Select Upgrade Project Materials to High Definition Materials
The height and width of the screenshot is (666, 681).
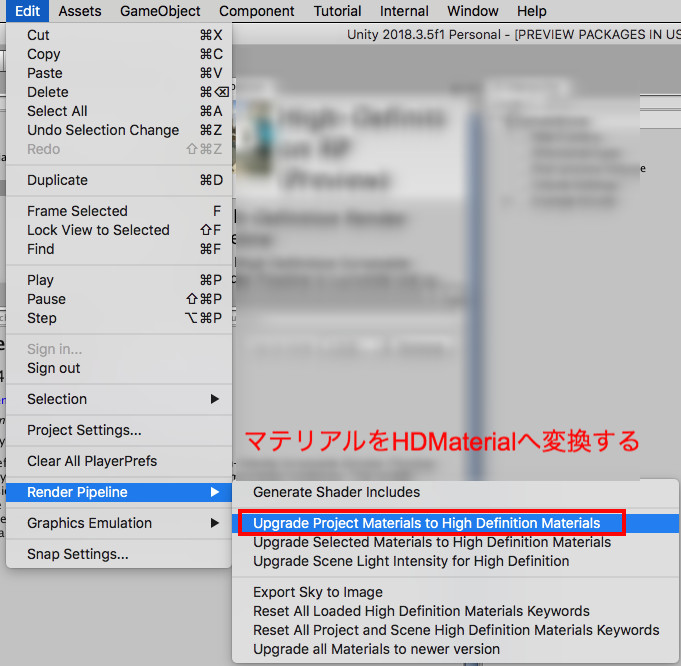click(455, 524)
